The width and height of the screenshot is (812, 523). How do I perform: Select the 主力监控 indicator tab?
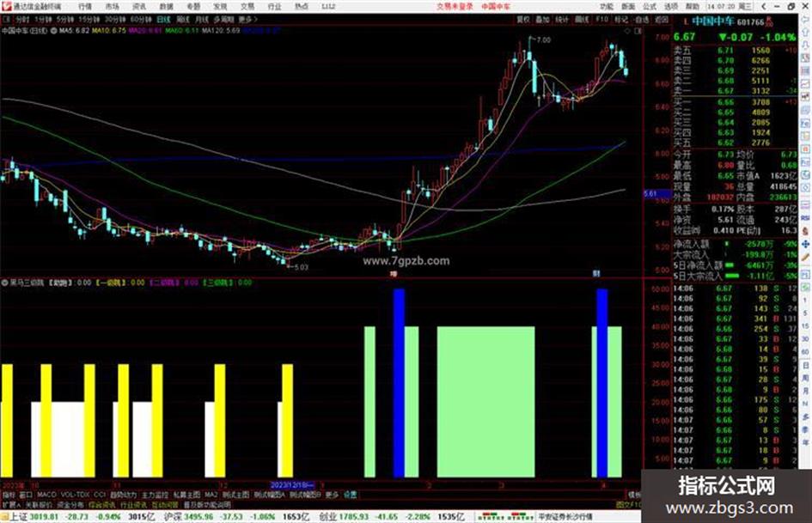tap(155, 495)
